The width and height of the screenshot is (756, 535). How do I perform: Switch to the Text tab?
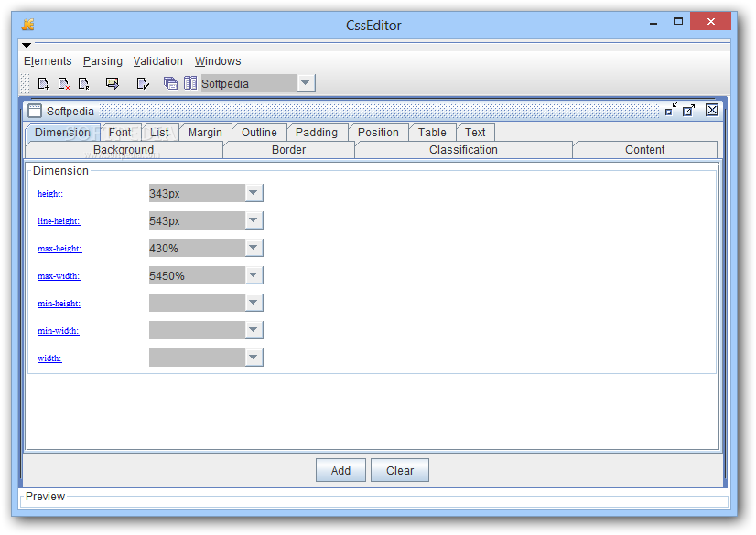(x=475, y=133)
